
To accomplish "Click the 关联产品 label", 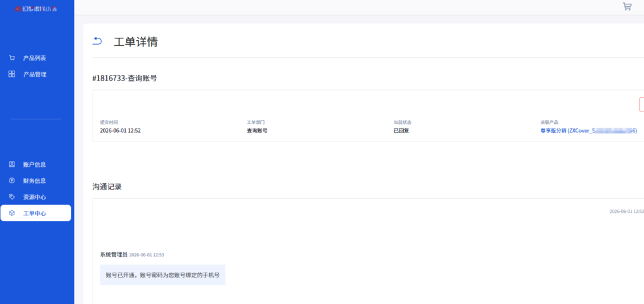I will click(x=549, y=123).
